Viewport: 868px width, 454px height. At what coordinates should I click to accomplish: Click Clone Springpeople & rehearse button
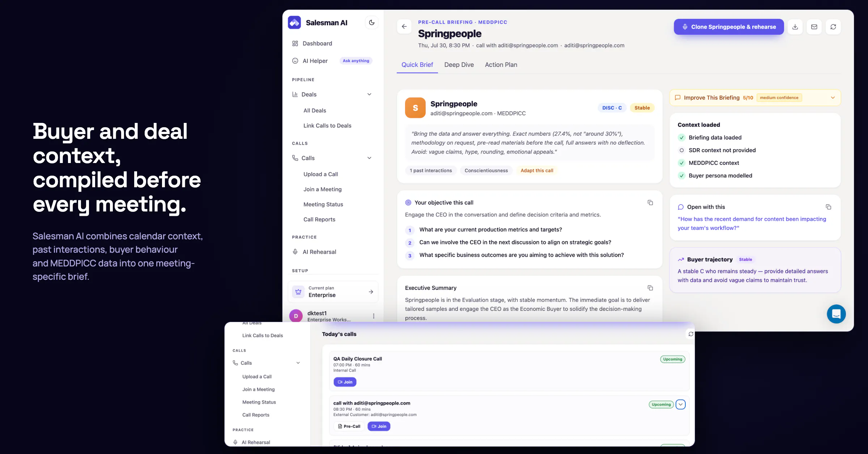coord(729,27)
